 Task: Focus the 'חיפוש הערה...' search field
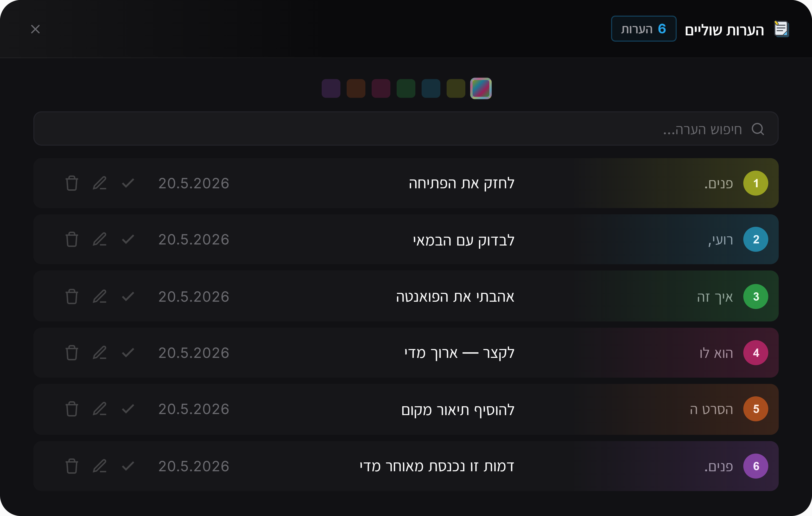tap(406, 128)
